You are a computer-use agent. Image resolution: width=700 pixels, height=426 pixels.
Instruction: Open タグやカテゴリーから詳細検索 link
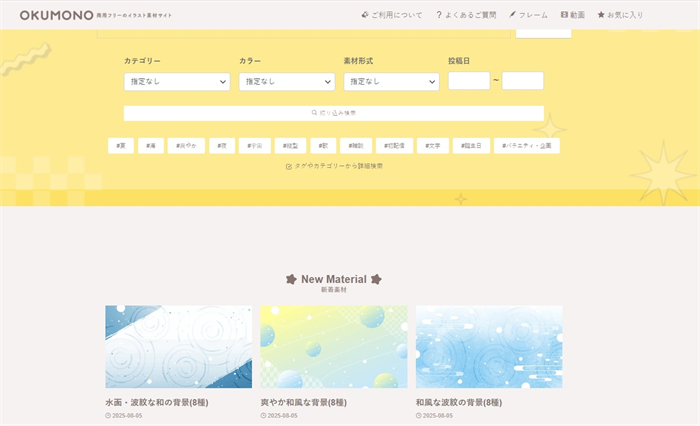pos(334,166)
